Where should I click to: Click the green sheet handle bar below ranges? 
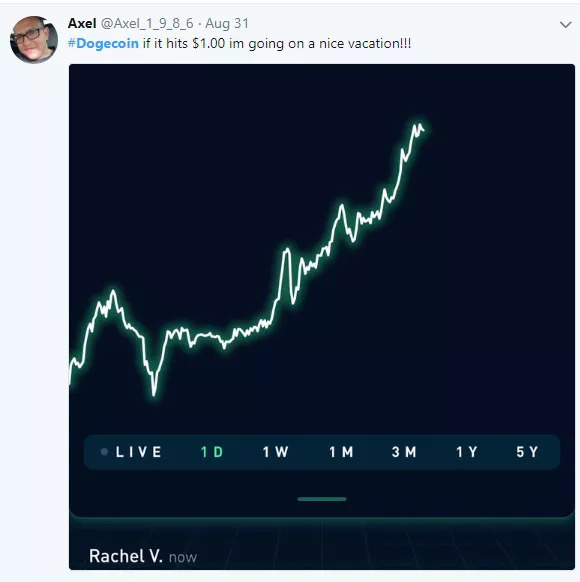coord(322,499)
